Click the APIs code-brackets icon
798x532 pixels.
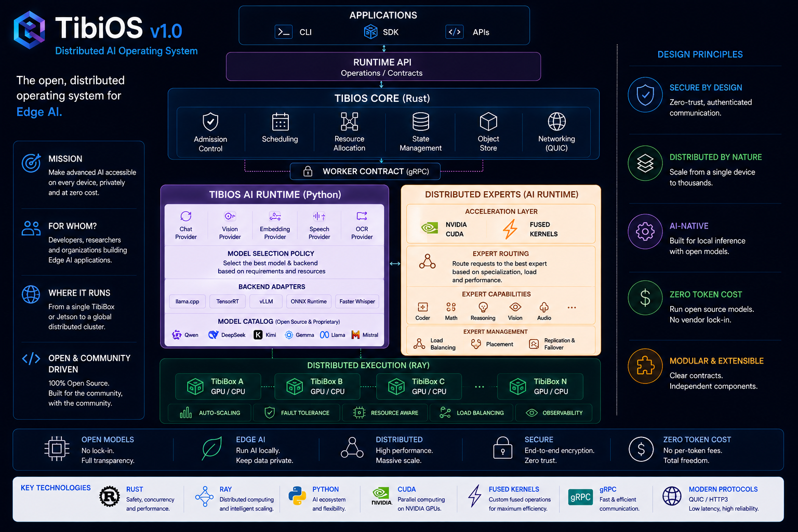455,32
